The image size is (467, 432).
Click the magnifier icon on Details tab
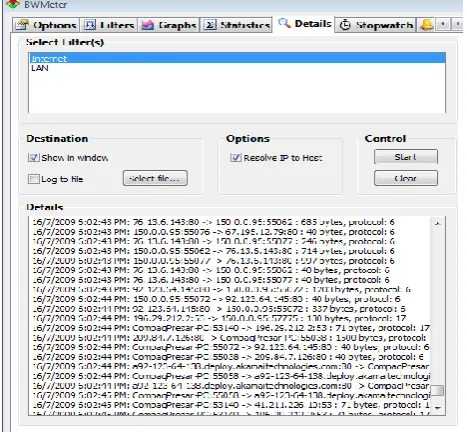pyautogui.click(x=284, y=23)
